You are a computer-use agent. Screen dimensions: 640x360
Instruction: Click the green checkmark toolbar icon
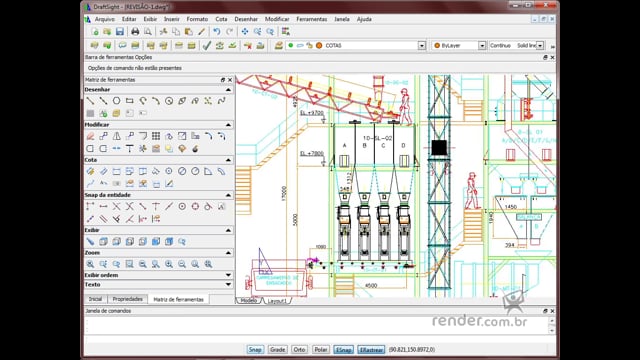coord(207,45)
